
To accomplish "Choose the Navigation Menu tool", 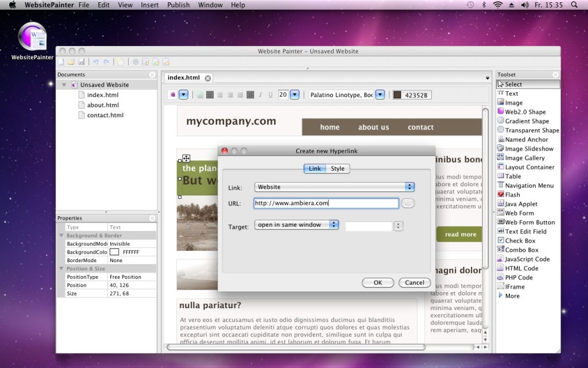I will click(x=522, y=185).
